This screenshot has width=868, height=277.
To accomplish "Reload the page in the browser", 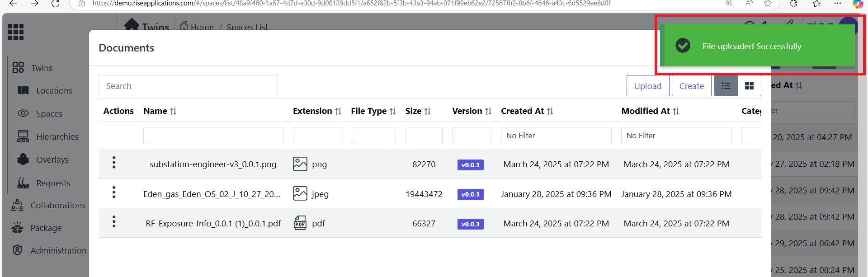I will click(55, 4).
